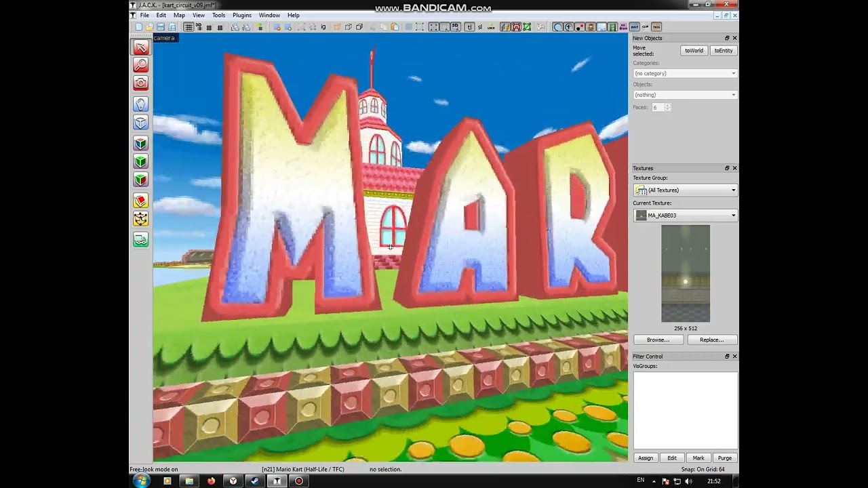Click the VisGroups list box

(x=685, y=410)
